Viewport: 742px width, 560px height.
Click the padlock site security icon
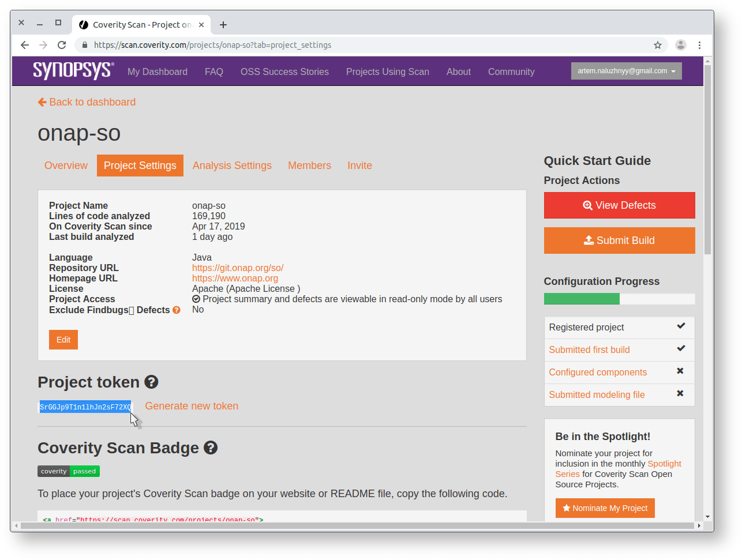pyautogui.click(x=85, y=45)
